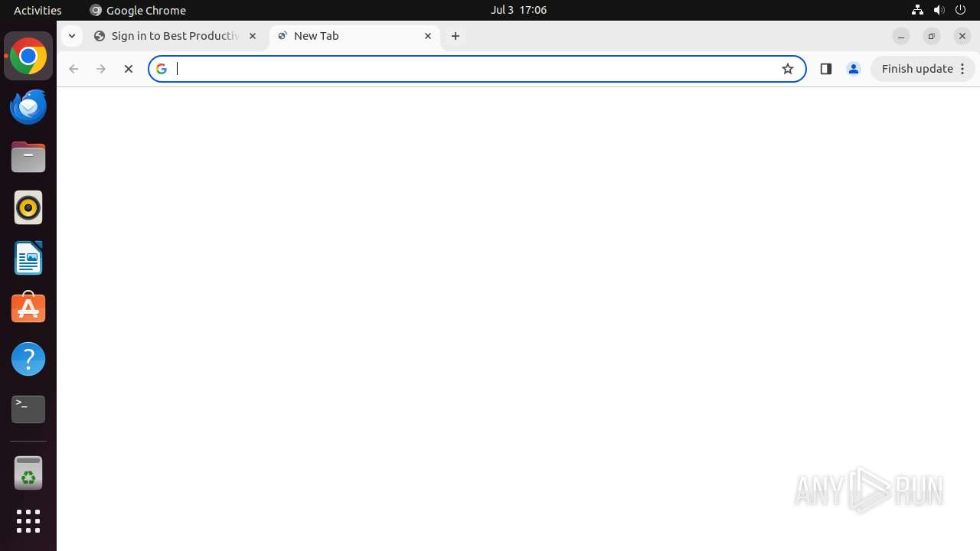
Task: Click the Google icon in the address bar
Action: (x=162, y=69)
